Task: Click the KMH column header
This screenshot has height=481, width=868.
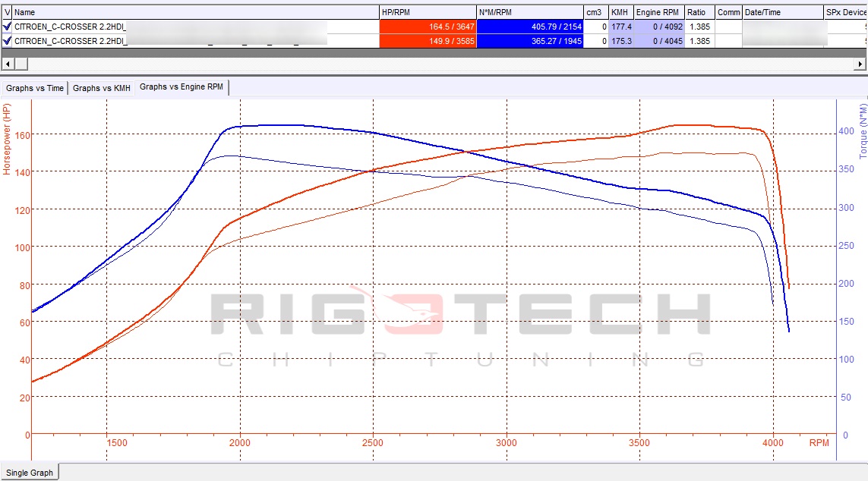Action: [621, 12]
